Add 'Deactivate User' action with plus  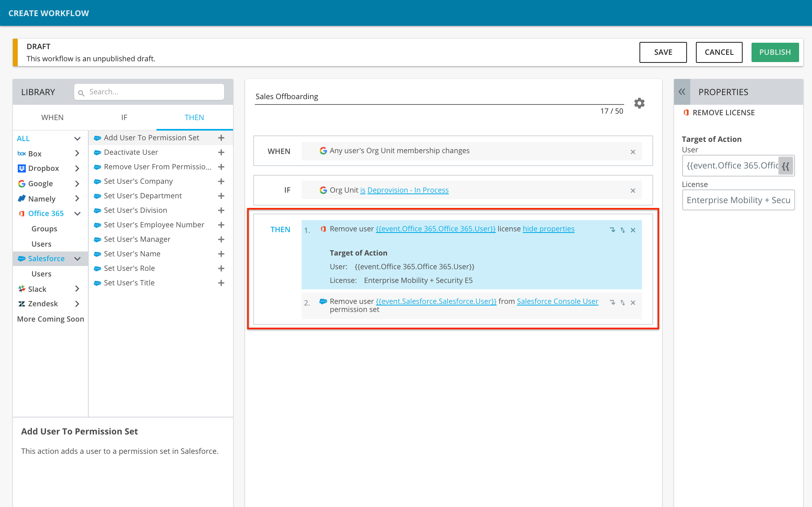pyautogui.click(x=221, y=152)
